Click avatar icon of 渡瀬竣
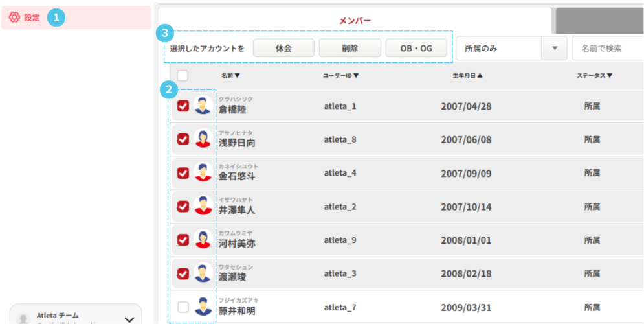Image resolution: width=644 pixels, height=324 pixels. 203,273
